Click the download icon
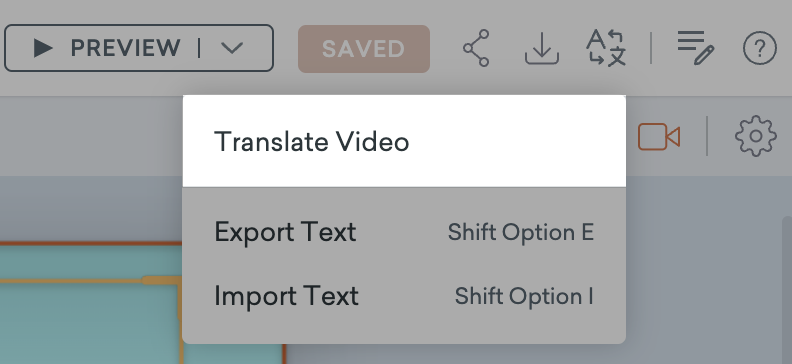792x364 pixels. (x=541, y=48)
